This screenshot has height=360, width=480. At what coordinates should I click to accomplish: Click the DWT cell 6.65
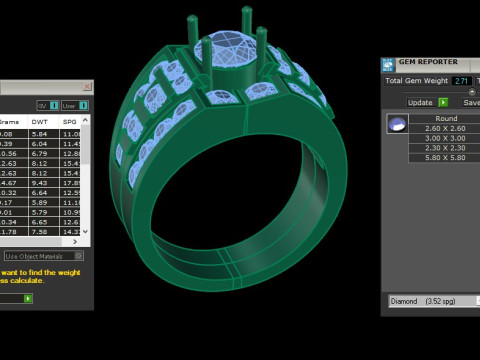pyautogui.click(x=44, y=222)
